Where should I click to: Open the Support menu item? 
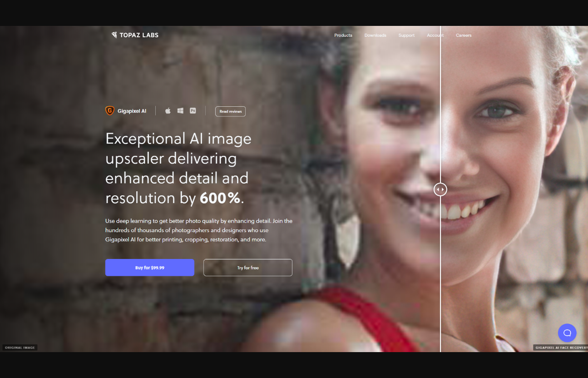pos(406,35)
